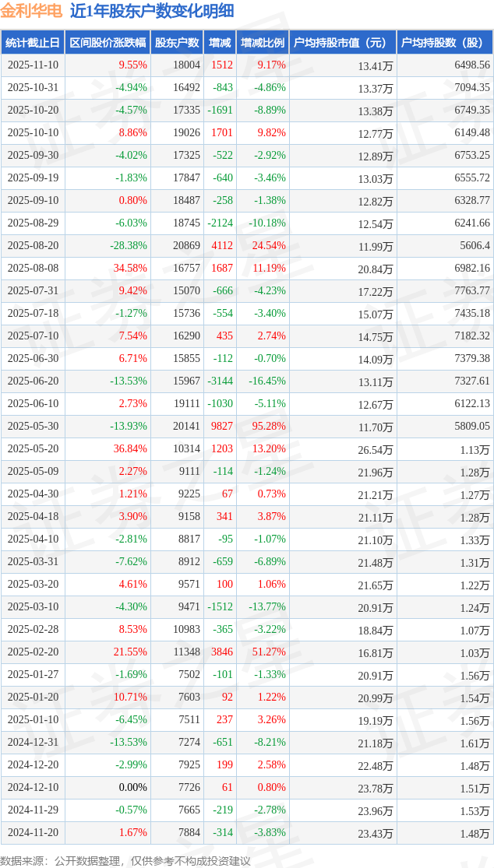Select the 2024-11-20 date cell
The image size is (494, 868).
tap(33, 833)
